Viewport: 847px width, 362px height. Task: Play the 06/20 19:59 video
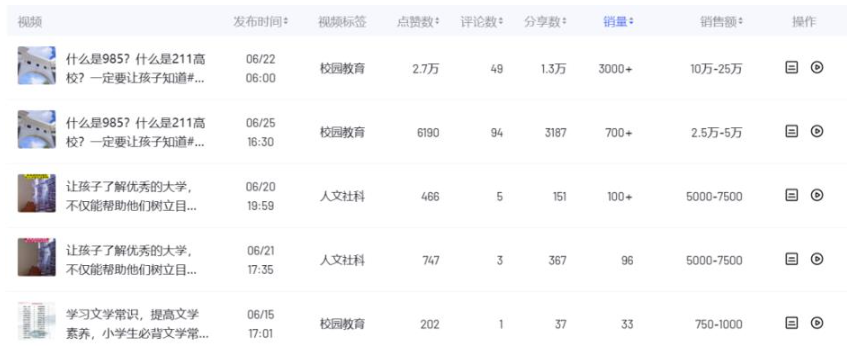coord(817,195)
